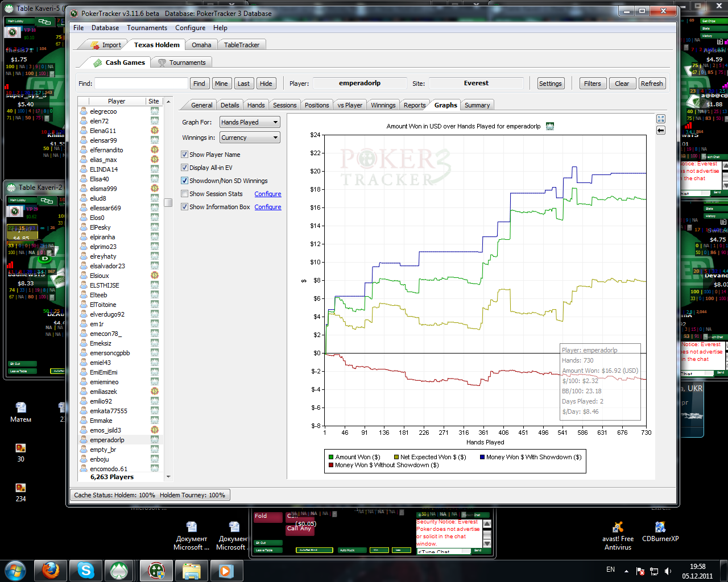Open the Winnings in Currency dropdown
This screenshot has height=582, width=728.
pos(250,138)
